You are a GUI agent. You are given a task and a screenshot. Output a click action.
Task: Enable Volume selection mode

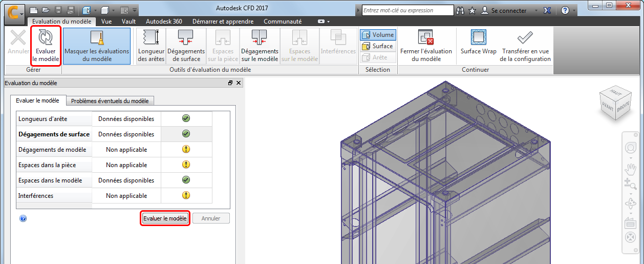(378, 35)
